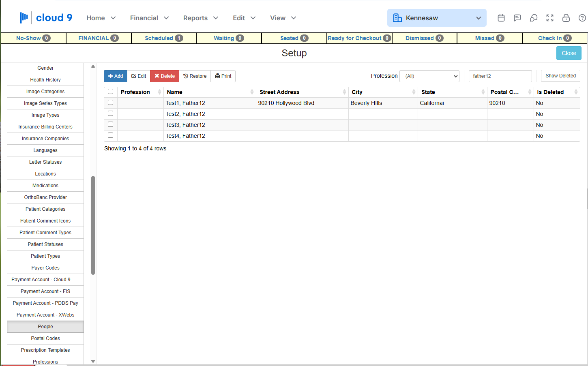Click the cloud 9 logo
This screenshot has height=366, width=588.
pyautogui.click(x=46, y=17)
